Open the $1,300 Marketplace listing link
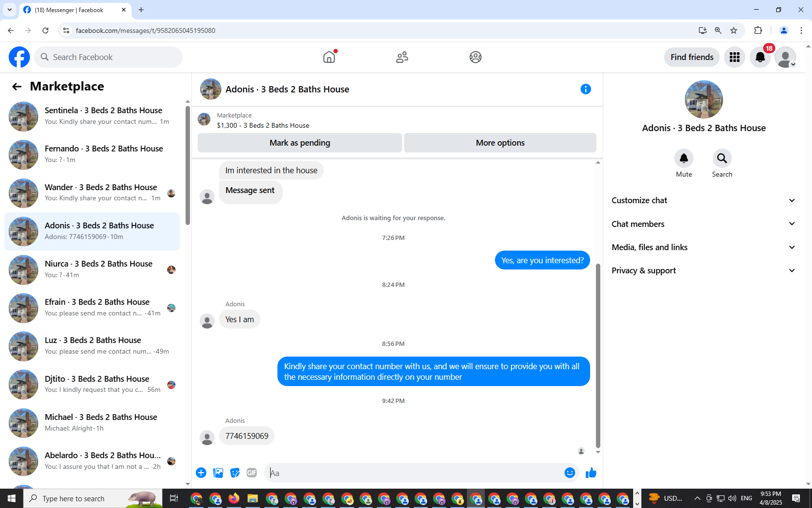 pyautogui.click(x=263, y=125)
